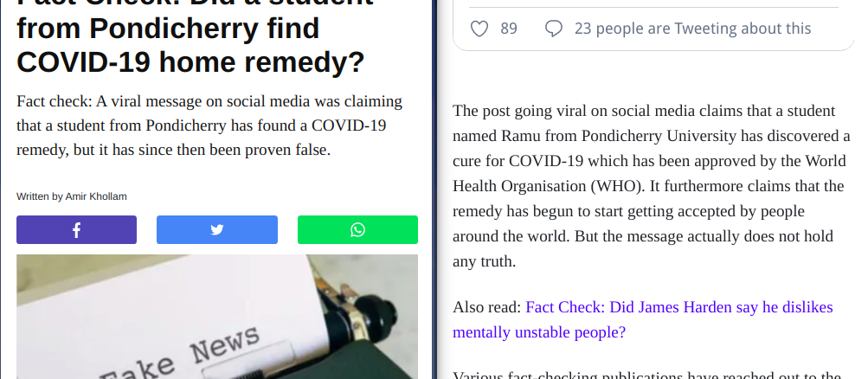Share article via the green WhatsApp button
This screenshot has width=868, height=379.
[x=357, y=229]
